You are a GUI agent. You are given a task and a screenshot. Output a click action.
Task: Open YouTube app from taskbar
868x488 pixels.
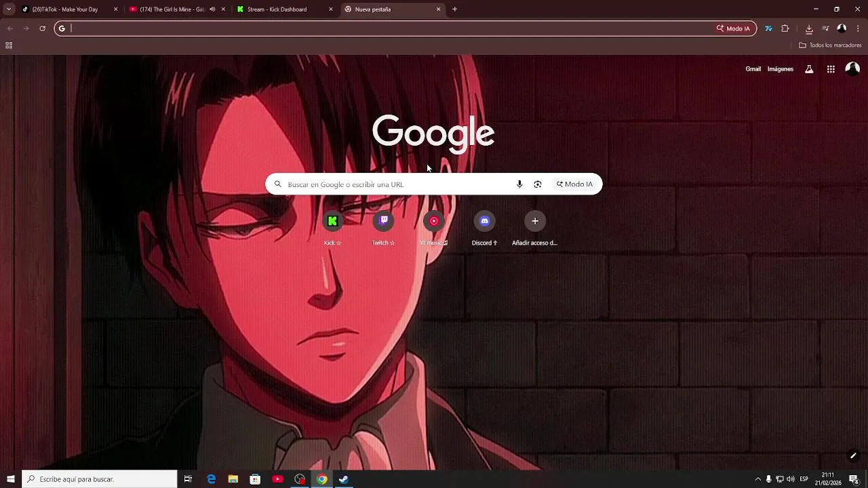pyautogui.click(x=277, y=479)
